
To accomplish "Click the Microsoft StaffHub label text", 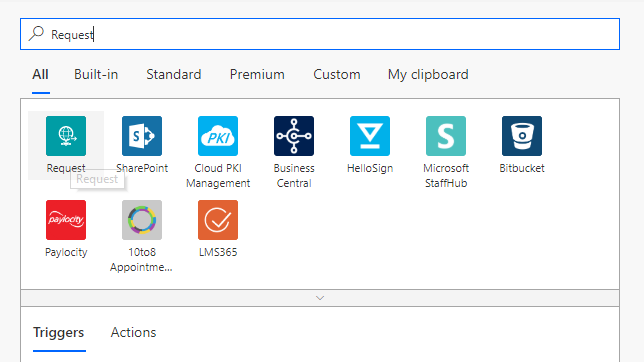I will [x=446, y=175].
